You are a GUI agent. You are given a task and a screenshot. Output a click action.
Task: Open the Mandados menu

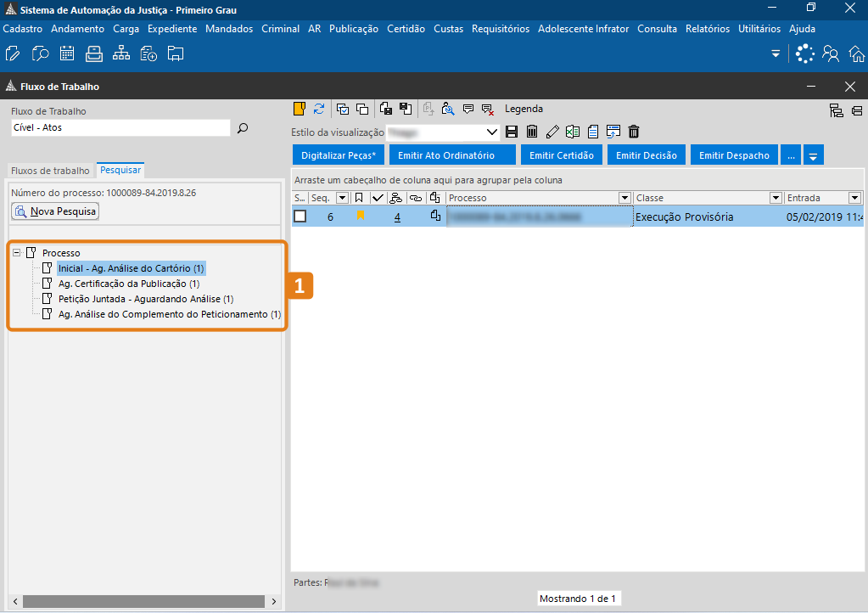229,29
